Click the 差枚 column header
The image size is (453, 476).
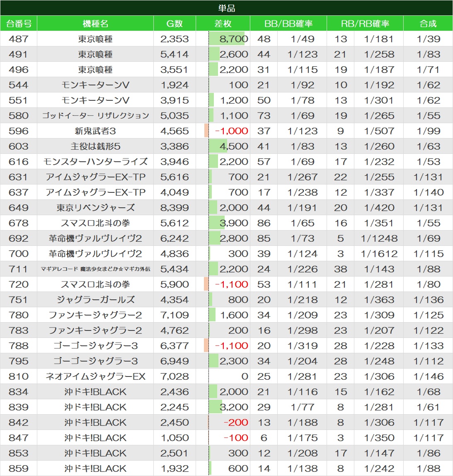(x=223, y=23)
